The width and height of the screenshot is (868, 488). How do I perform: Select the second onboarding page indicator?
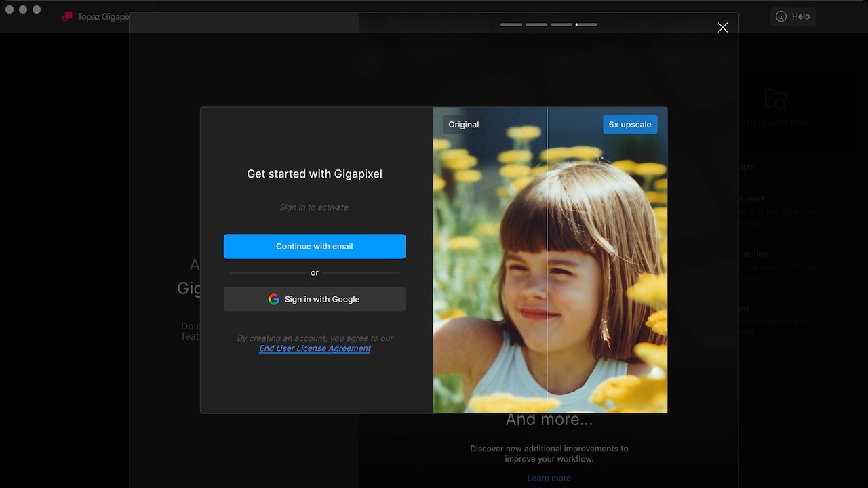pos(536,24)
